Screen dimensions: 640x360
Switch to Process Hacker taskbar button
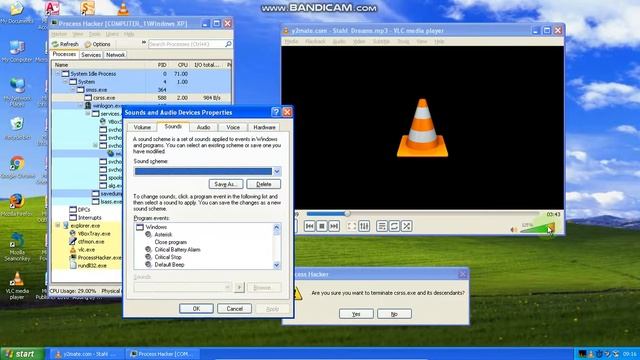tap(162, 354)
